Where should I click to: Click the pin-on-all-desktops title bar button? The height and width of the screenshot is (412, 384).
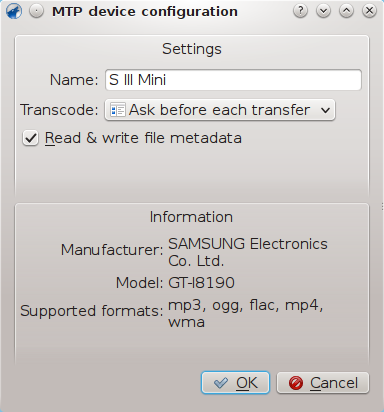coord(36,11)
